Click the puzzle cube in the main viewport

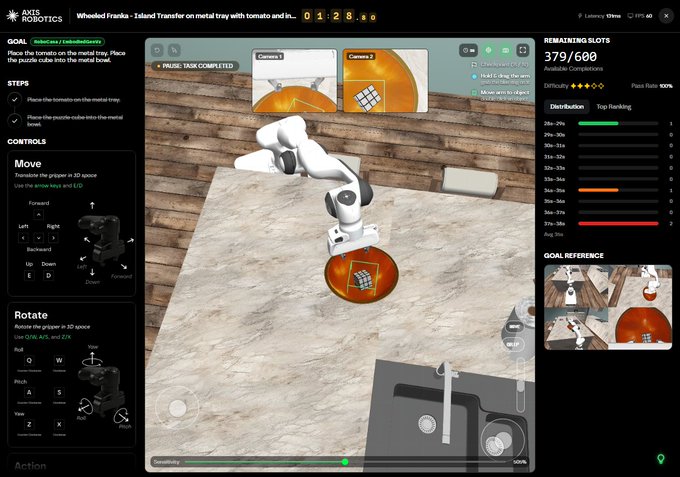coord(363,280)
